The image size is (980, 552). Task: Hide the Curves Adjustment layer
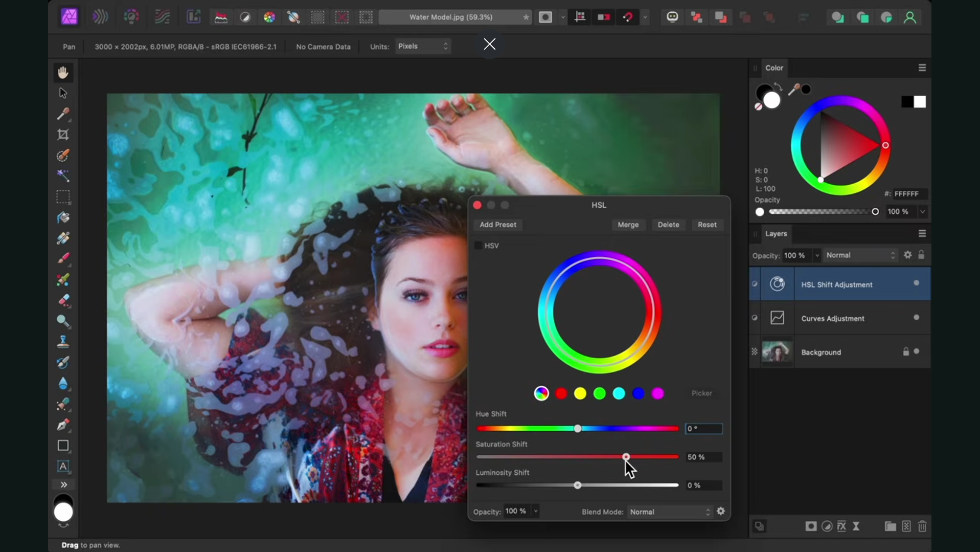click(x=916, y=317)
